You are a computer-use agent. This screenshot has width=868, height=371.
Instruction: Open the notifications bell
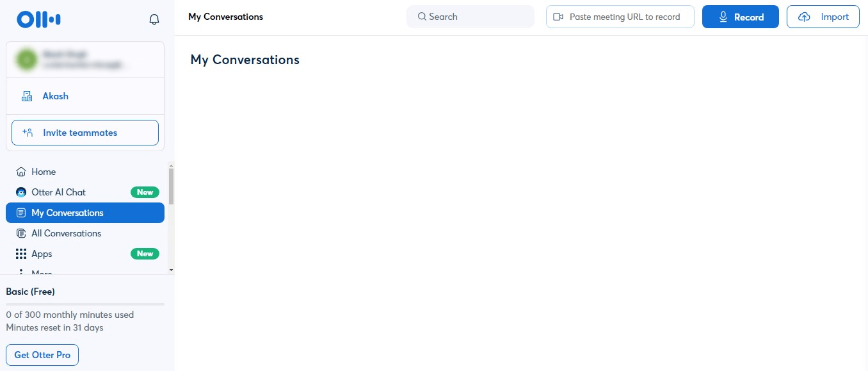point(154,20)
